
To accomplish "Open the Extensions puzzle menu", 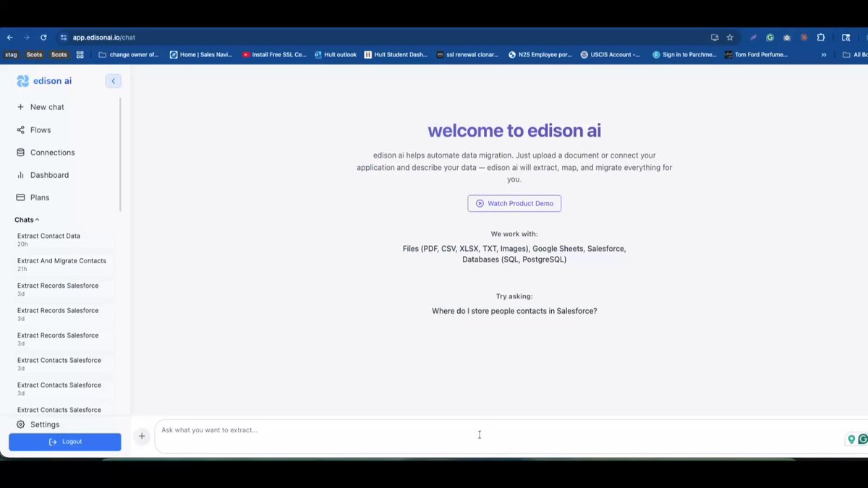I will click(821, 37).
